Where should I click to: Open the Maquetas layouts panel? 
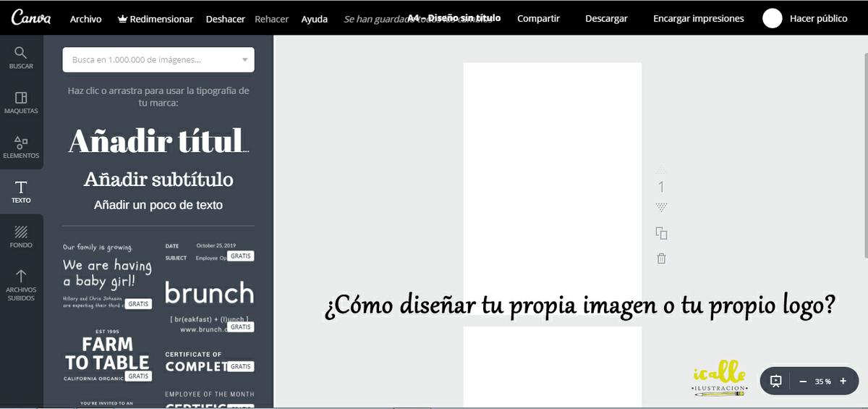(x=21, y=102)
